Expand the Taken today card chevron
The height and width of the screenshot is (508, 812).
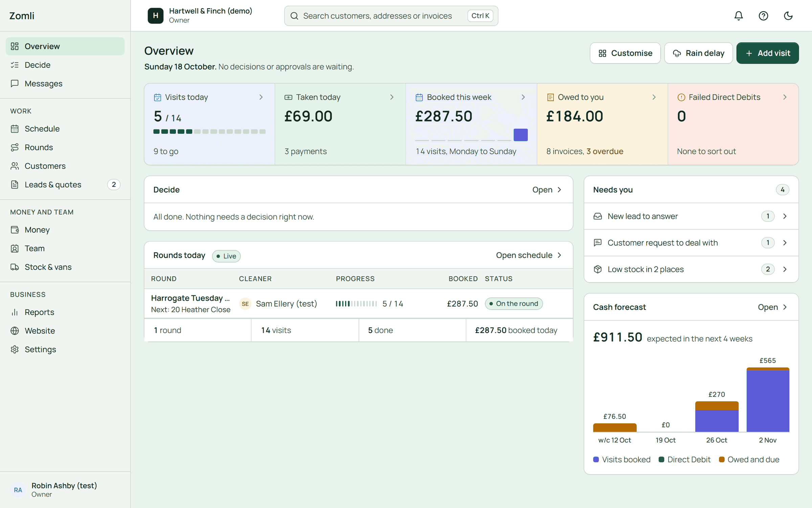[392, 97]
